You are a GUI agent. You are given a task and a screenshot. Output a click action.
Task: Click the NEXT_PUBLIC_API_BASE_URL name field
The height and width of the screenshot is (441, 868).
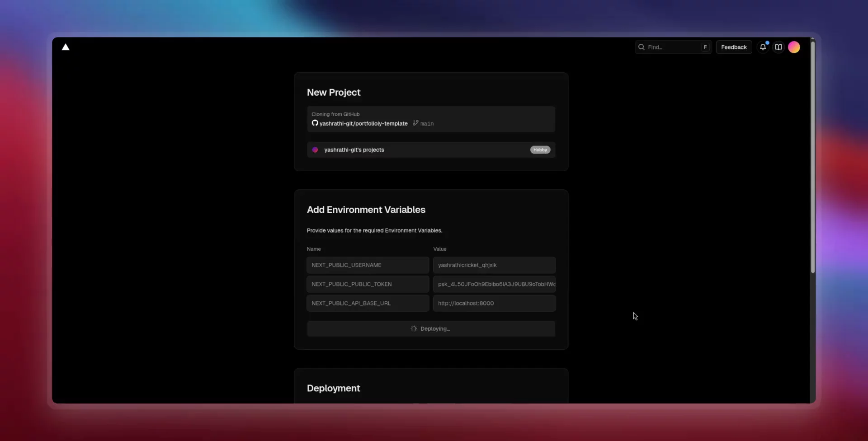(x=368, y=303)
